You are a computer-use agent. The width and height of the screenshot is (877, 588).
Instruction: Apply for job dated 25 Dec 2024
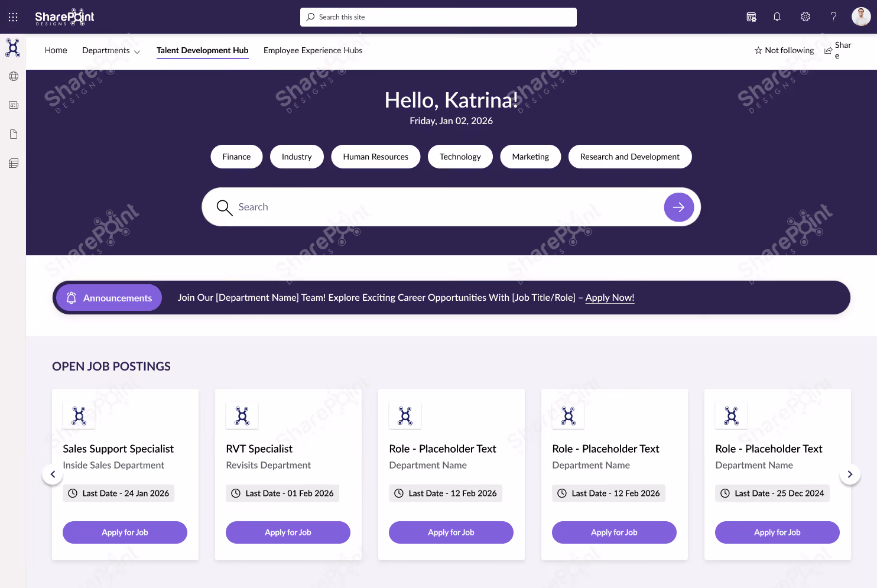click(x=777, y=532)
